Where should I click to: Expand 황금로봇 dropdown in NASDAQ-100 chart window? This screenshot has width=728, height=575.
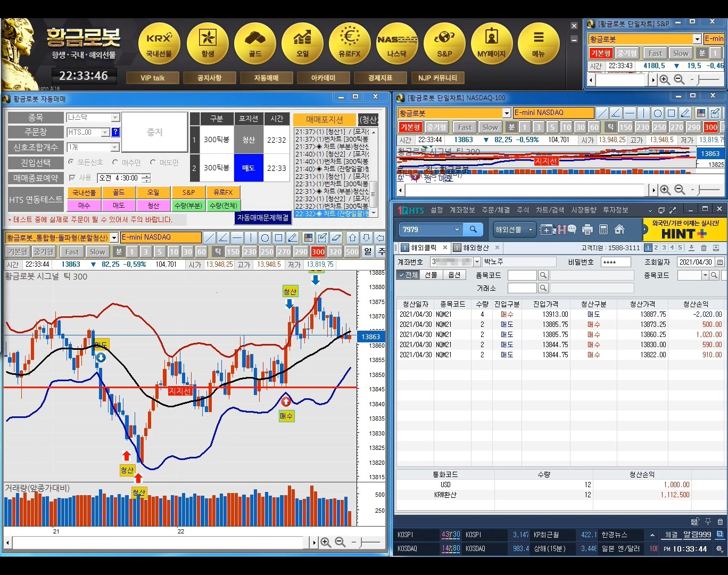(507, 113)
